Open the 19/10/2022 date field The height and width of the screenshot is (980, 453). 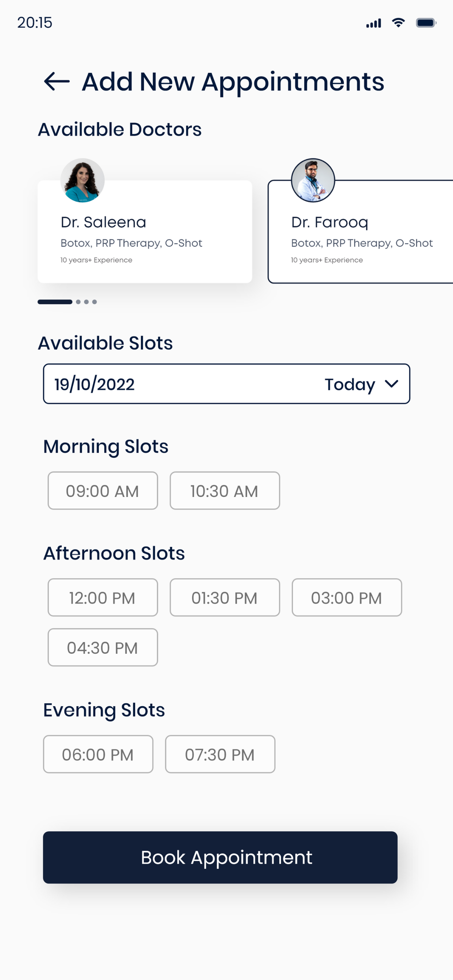click(226, 384)
